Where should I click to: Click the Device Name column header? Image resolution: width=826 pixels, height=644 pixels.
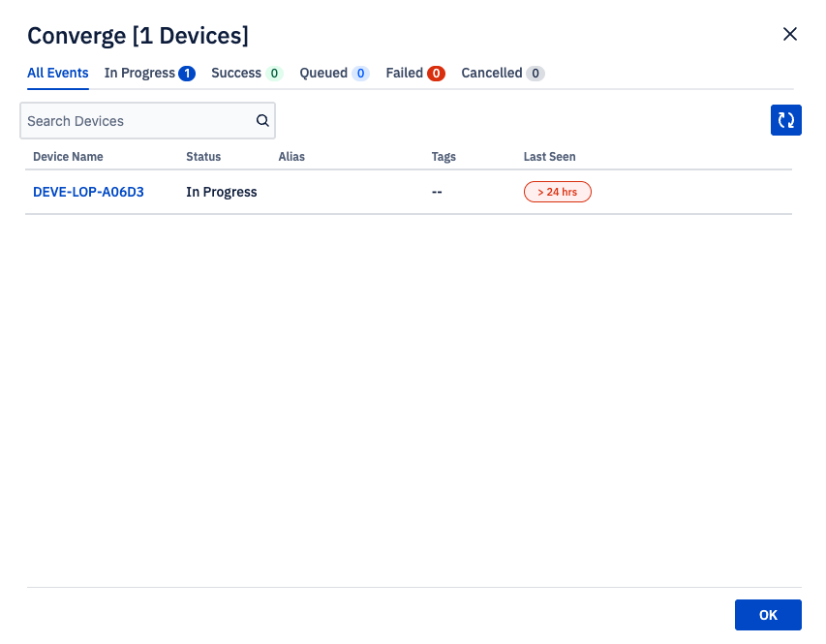pos(68,157)
